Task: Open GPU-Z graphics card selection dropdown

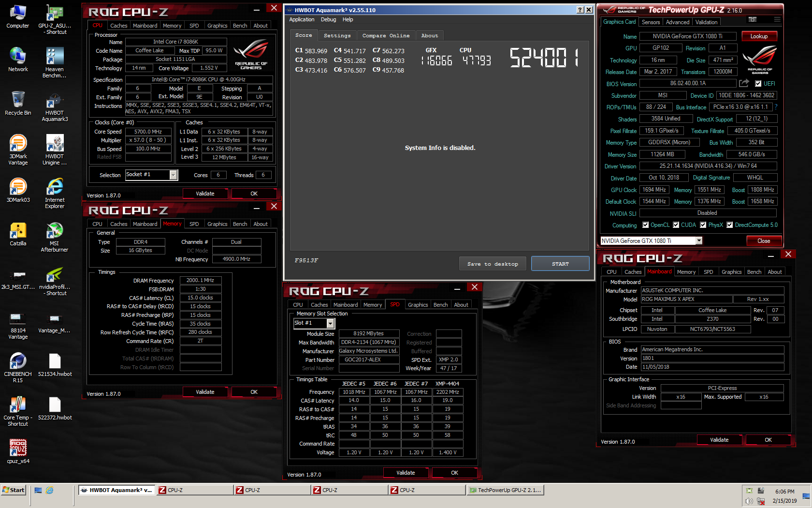Action: (x=699, y=240)
